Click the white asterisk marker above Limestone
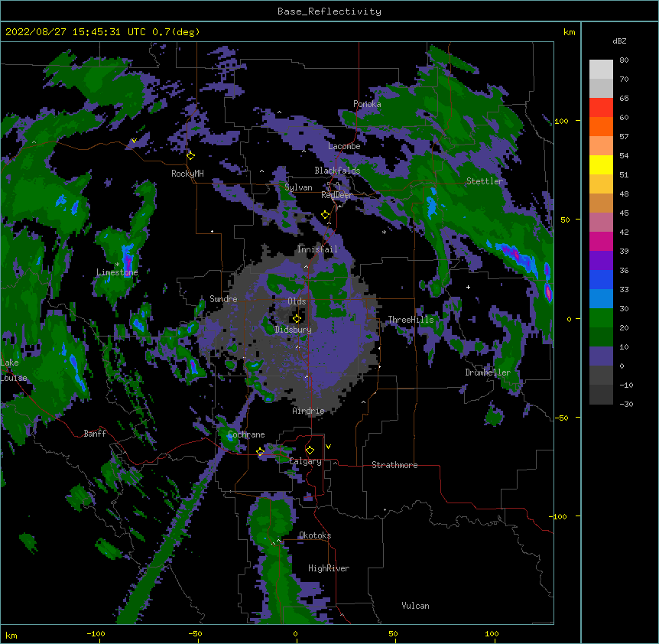659x644 pixels. coord(117,265)
